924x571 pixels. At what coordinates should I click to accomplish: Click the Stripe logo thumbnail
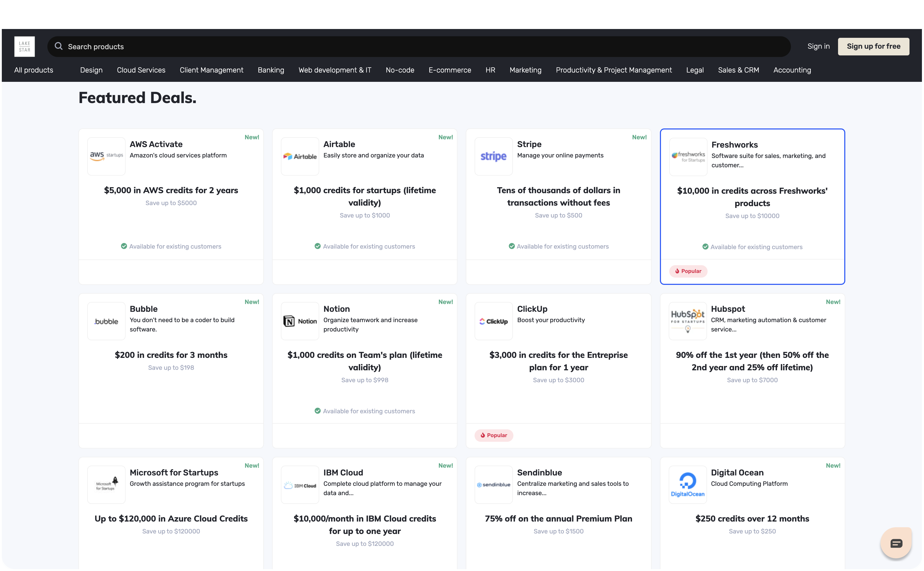[493, 156]
